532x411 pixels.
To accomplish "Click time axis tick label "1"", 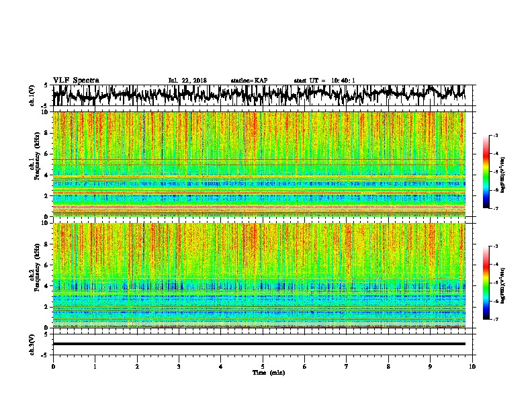I will click(x=95, y=367).
